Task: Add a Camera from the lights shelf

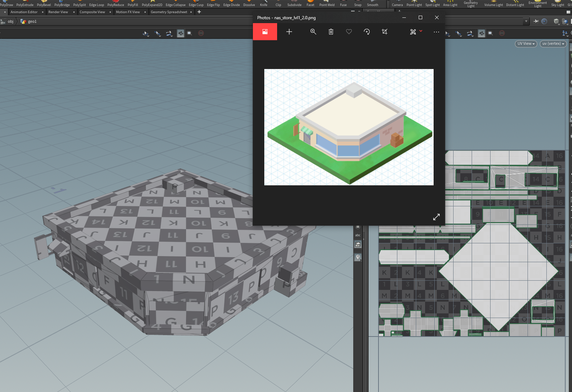Action: tap(397, 4)
